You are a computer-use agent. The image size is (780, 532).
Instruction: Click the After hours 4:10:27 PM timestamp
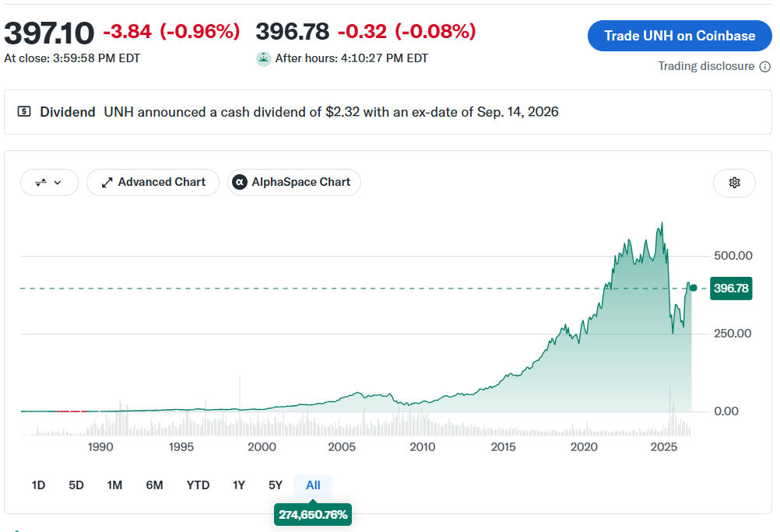click(352, 58)
